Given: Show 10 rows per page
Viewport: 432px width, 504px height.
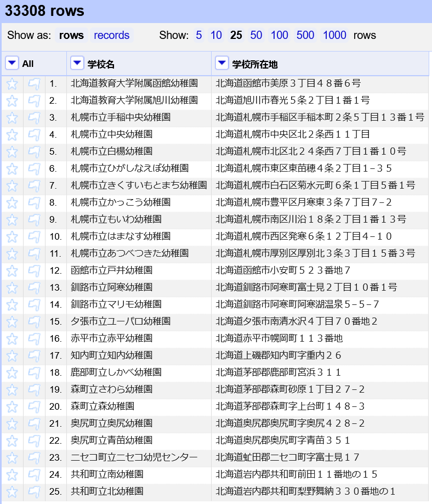Looking at the screenshot, I should pos(216,35).
